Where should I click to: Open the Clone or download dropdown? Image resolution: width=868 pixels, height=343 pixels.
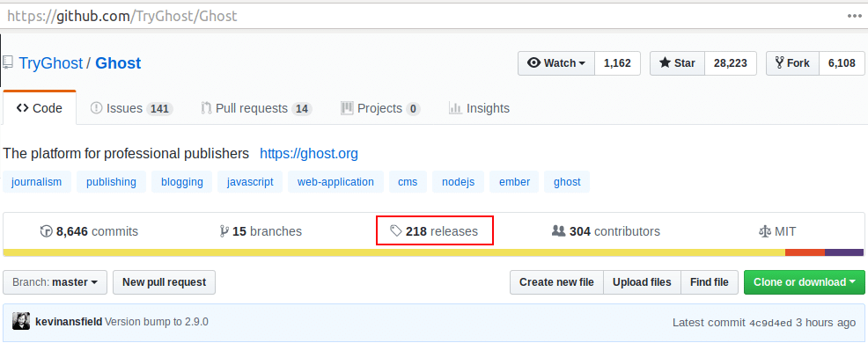tap(805, 282)
